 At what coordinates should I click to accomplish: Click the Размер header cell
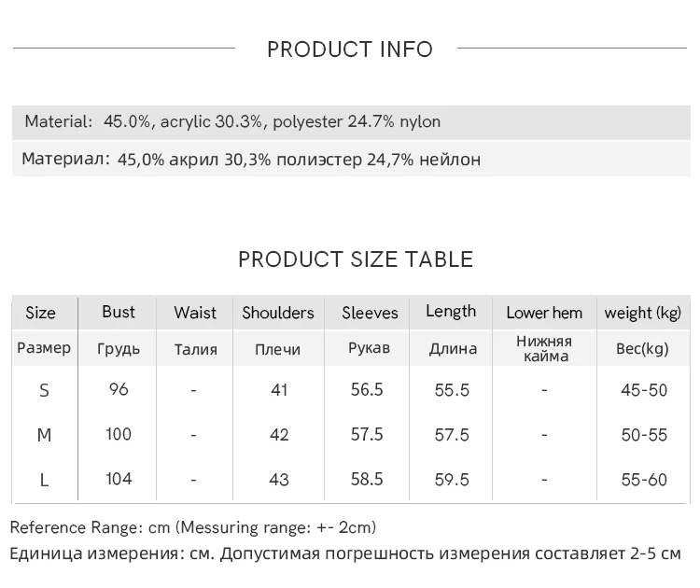click(44, 348)
